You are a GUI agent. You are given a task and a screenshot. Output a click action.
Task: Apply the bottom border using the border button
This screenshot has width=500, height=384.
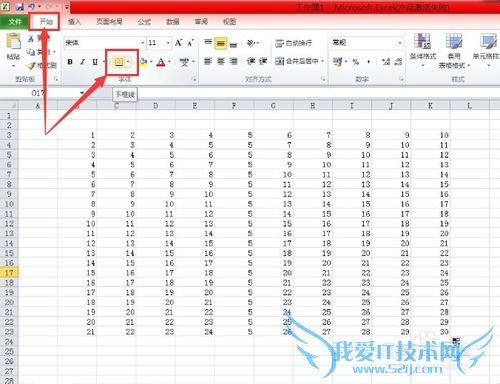[119, 62]
